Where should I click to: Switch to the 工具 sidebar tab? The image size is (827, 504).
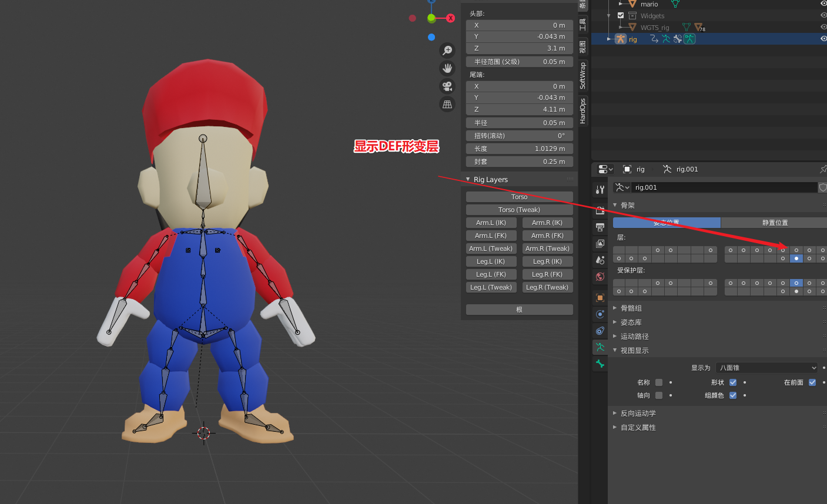click(582, 24)
